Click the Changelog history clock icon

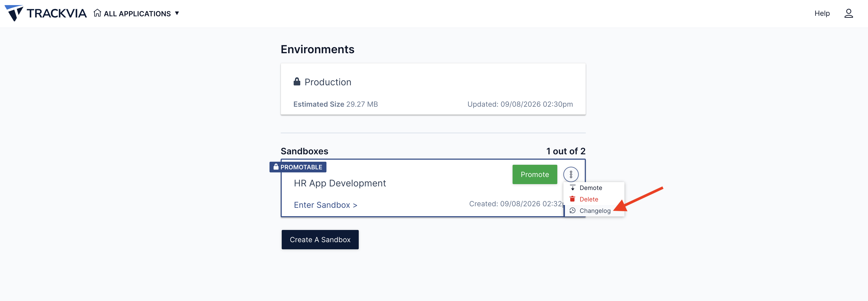[573, 211]
